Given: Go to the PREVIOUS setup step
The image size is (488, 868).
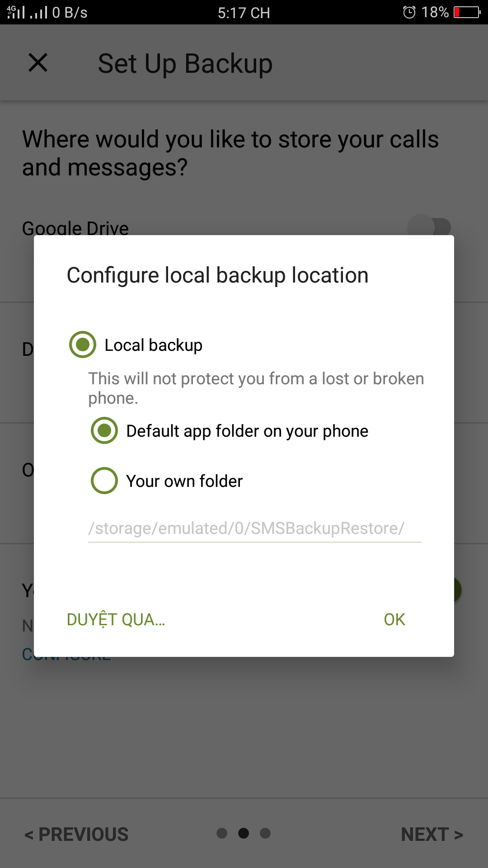Looking at the screenshot, I should point(77,834).
